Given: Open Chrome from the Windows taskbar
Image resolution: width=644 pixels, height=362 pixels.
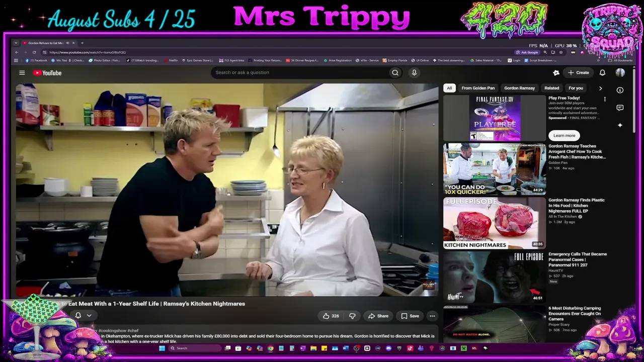Looking at the screenshot, I should (x=270, y=348).
